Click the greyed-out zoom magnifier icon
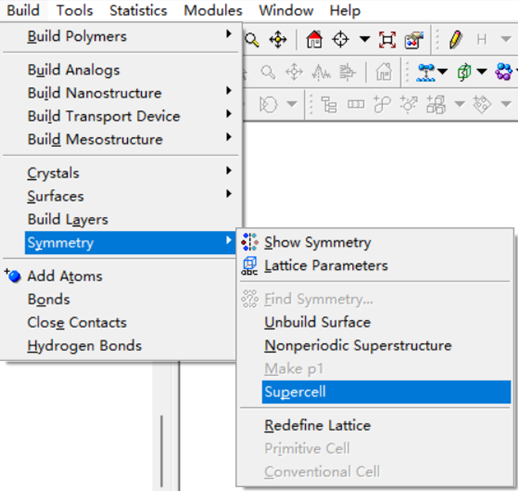Viewport: 518px width, 491px height. coord(268,72)
